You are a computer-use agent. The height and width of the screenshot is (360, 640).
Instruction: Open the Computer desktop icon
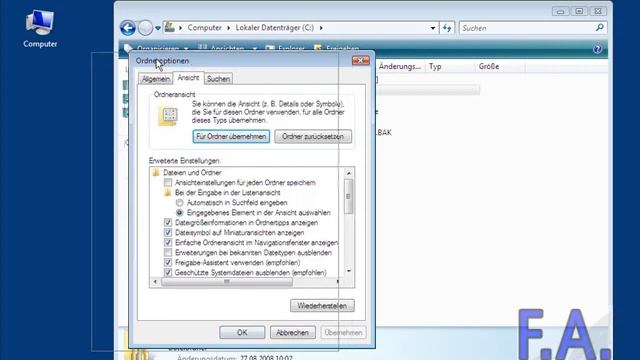40,29
